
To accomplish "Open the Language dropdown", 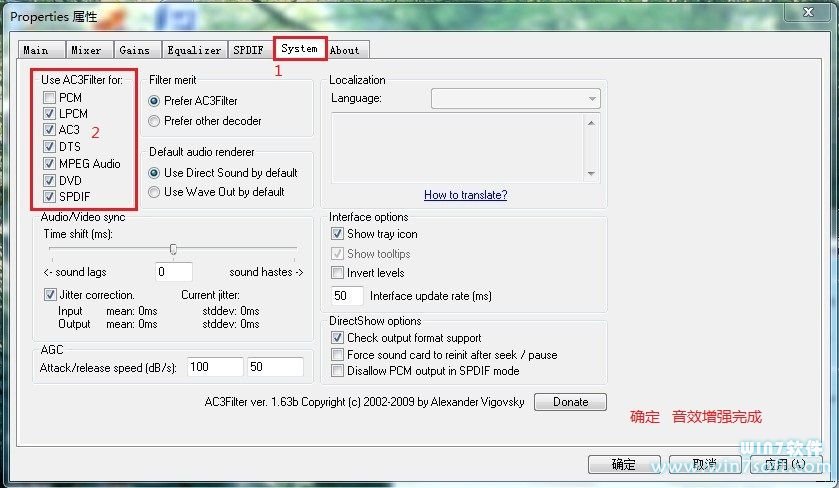I will [x=516, y=98].
